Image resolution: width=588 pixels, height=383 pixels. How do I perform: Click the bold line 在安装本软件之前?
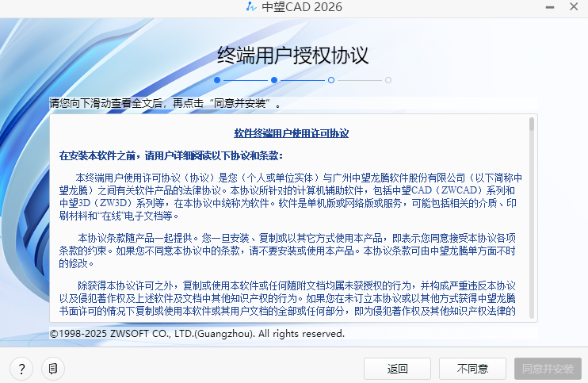tap(171, 155)
